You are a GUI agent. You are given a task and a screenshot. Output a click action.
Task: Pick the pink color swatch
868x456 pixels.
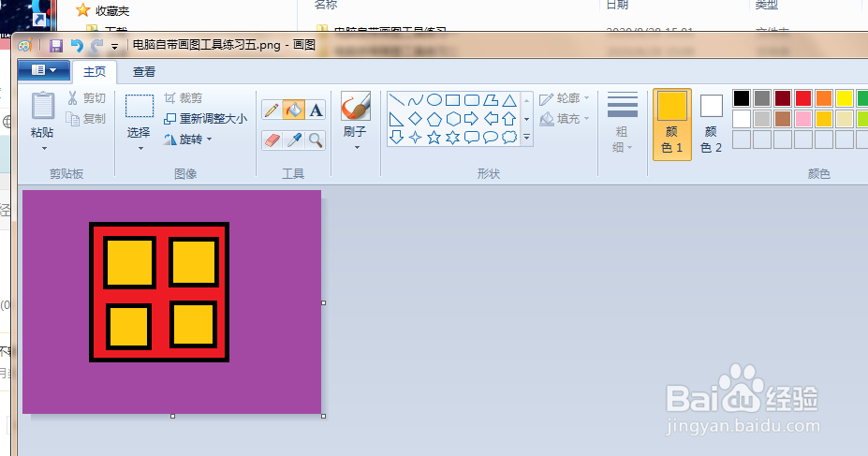803,119
